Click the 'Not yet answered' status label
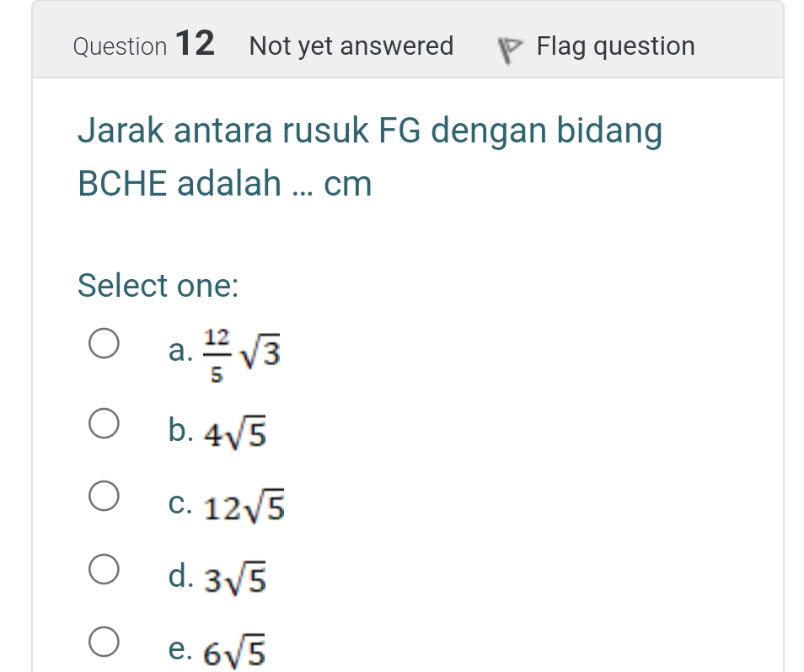Viewport: 804px width, 672px height. pyautogui.click(x=351, y=46)
